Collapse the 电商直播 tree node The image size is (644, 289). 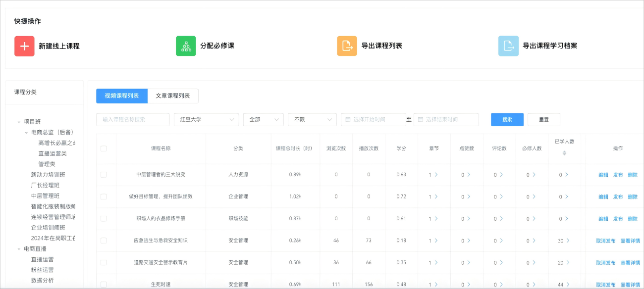(x=19, y=249)
